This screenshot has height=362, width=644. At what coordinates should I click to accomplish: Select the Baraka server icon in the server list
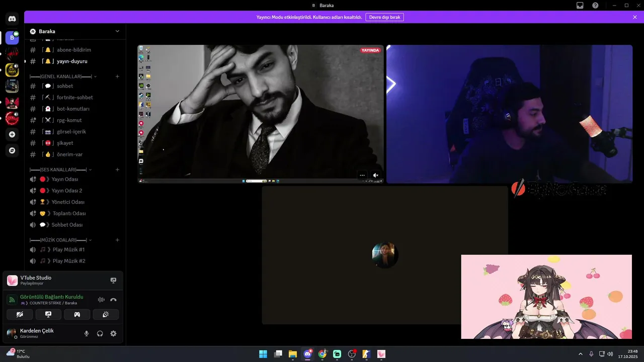(x=12, y=38)
